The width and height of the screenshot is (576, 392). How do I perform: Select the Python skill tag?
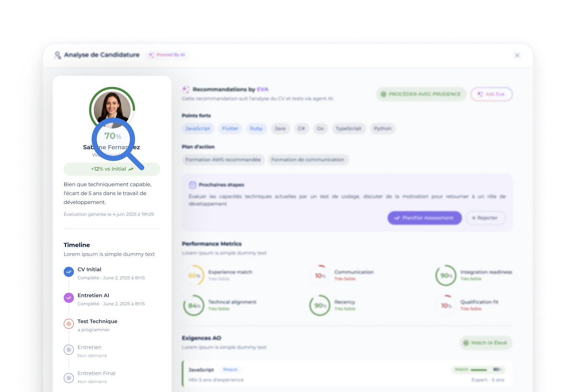[x=382, y=128]
